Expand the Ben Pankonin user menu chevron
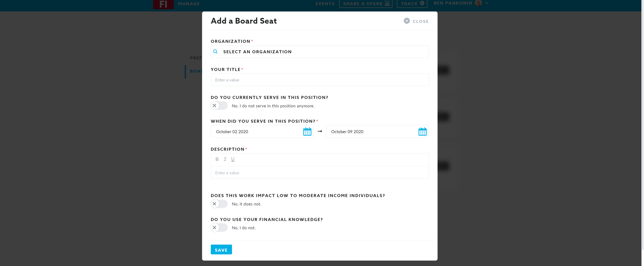 487,3
